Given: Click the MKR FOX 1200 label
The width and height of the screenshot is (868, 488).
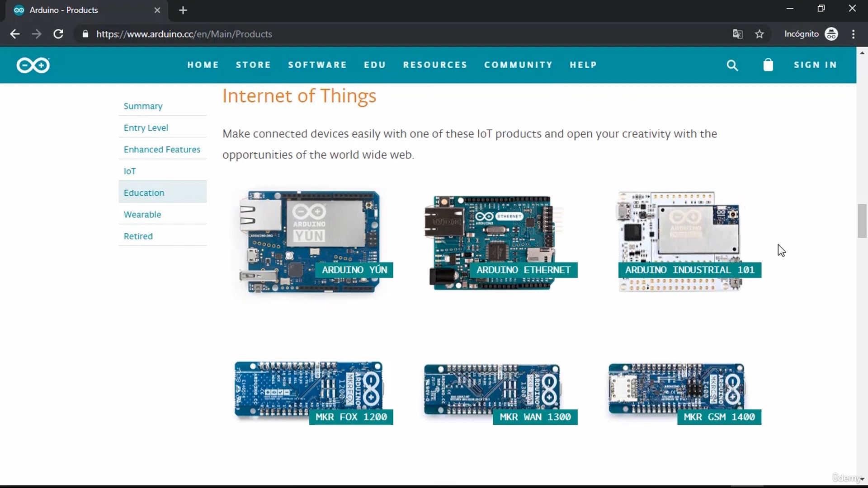Looking at the screenshot, I should pyautogui.click(x=351, y=417).
